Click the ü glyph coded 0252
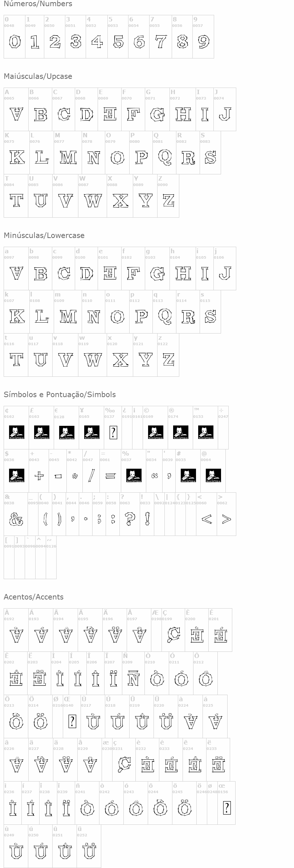Screen dimensions: 294x868 (x=89, y=851)
